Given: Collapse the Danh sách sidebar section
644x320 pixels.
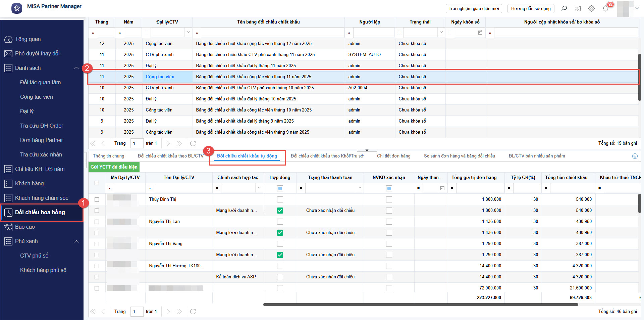Looking at the screenshot, I should click(x=76, y=68).
